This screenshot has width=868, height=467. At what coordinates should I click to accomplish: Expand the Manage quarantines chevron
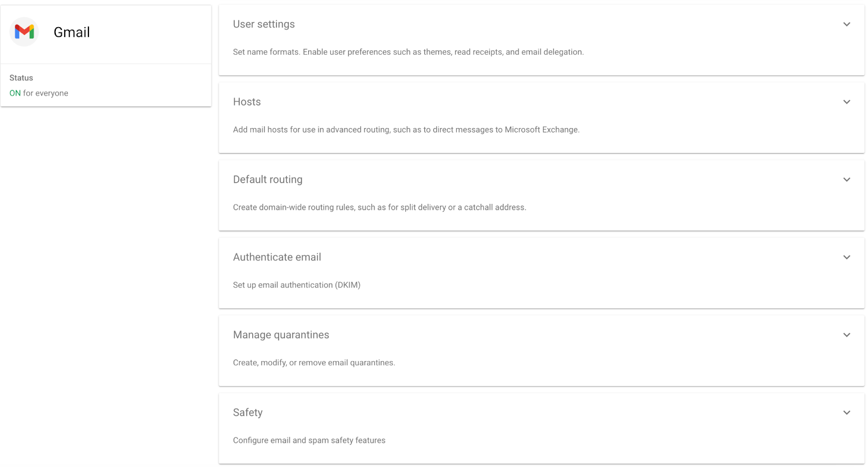coord(846,335)
